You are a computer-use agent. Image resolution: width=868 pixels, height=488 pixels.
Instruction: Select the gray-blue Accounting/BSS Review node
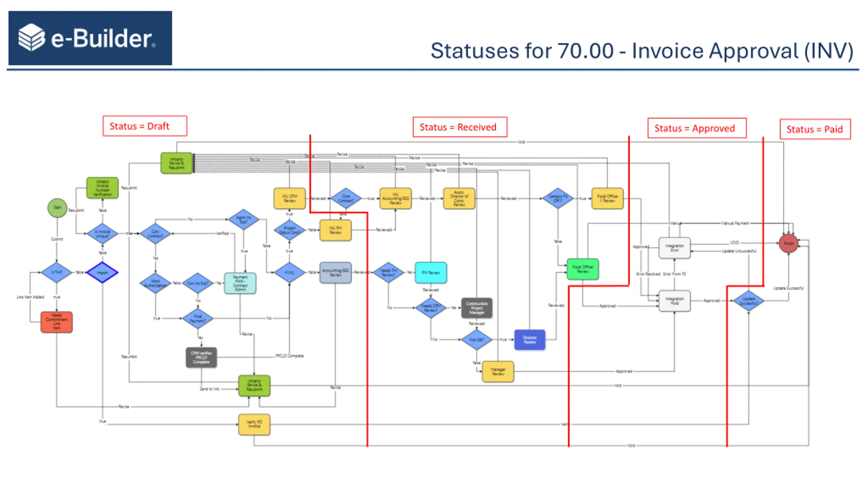click(335, 272)
